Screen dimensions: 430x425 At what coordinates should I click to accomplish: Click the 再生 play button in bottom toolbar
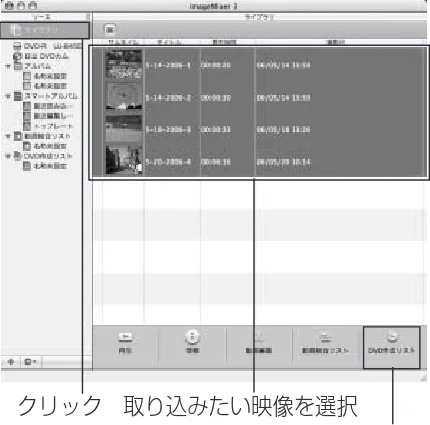pos(125,343)
